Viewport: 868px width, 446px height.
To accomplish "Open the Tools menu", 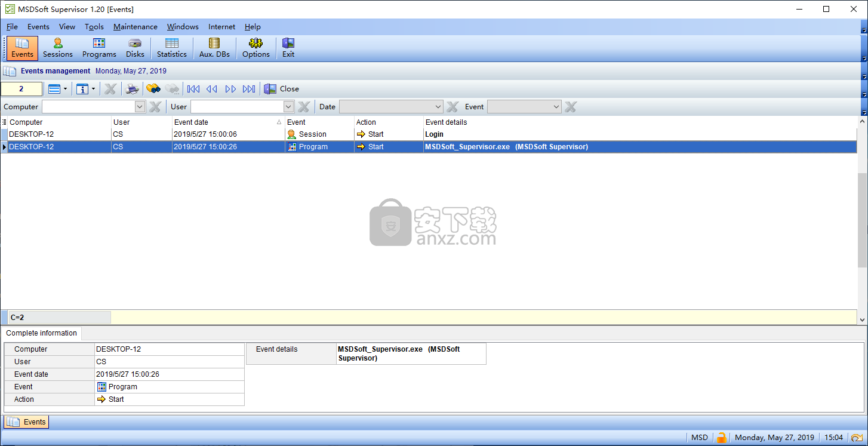I will pos(94,27).
